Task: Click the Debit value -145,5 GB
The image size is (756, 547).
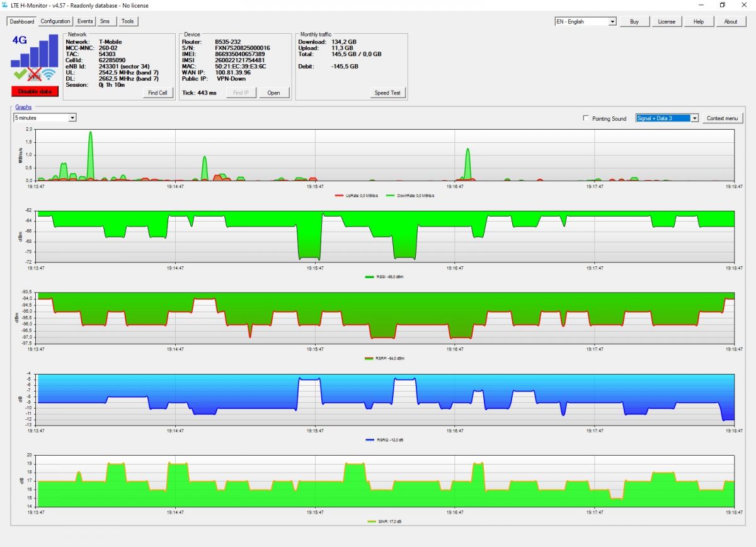Action: tap(345, 66)
